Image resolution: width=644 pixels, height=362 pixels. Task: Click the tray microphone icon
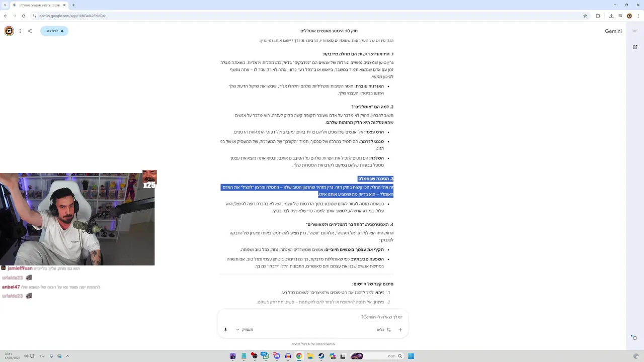point(51,356)
